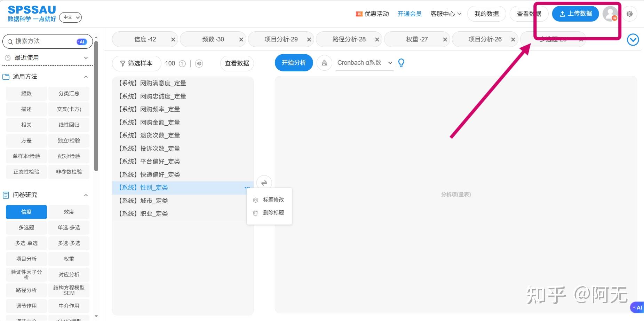Click the icon button next to 开始分析

(x=324, y=63)
